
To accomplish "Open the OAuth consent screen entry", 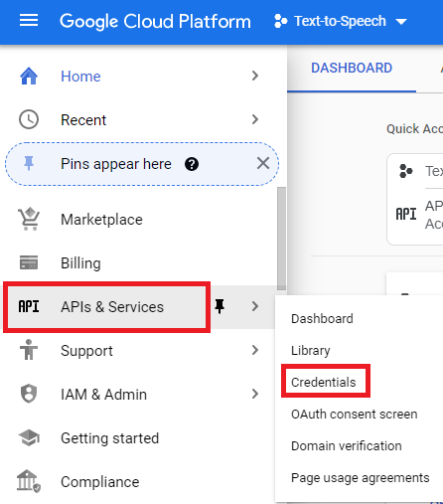I will [x=354, y=415].
